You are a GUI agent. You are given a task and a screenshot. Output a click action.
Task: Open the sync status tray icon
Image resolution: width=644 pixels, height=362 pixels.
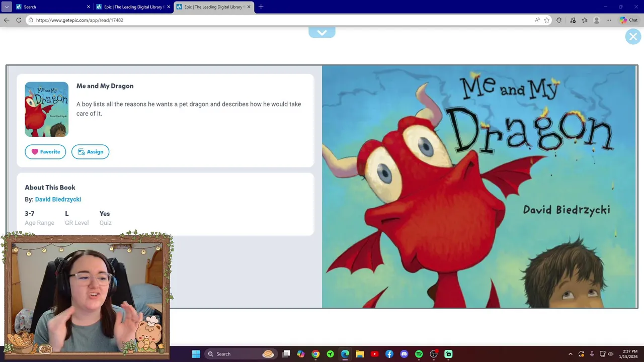click(x=581, y=354)
